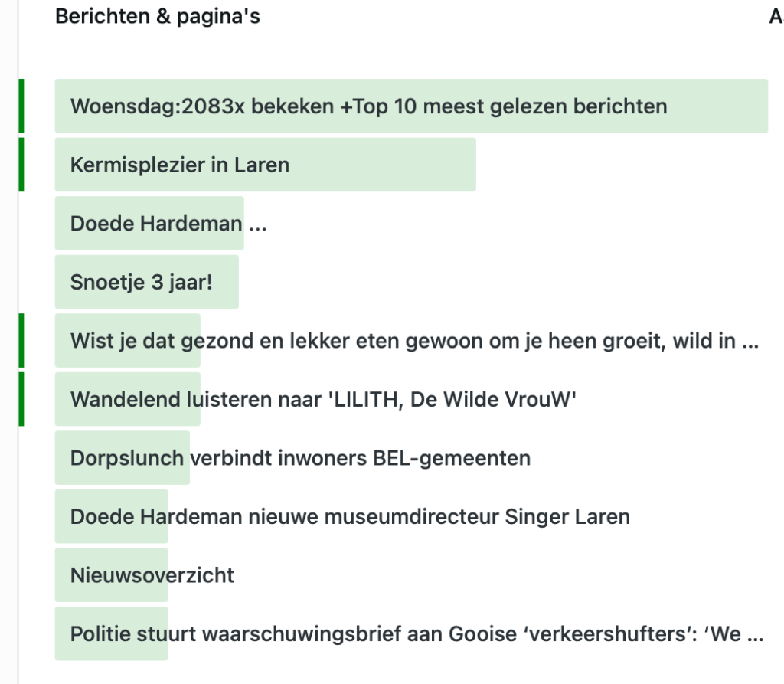Open 'Doede Hardeman nieuwe museumdirecteur Singer Laren'
784x684 pixels.
(350, 517)
